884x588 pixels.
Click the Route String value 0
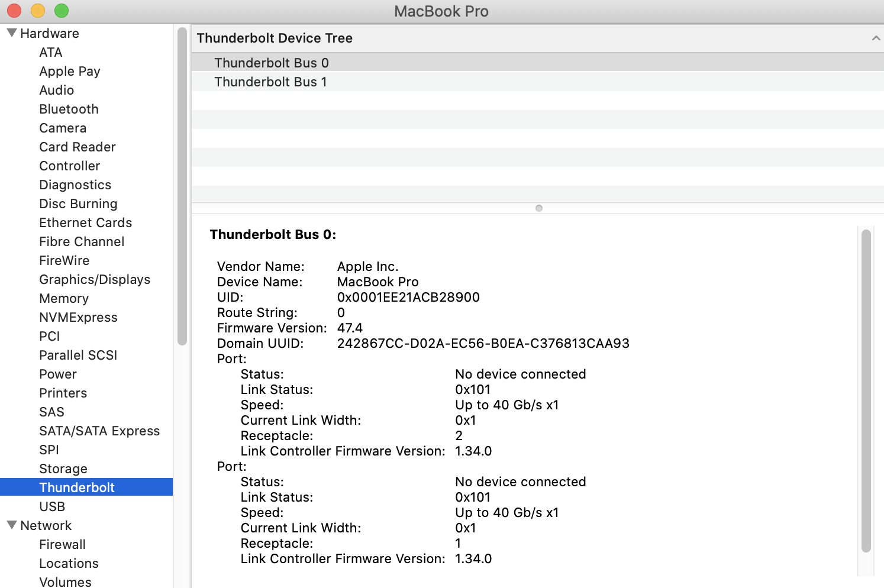coord(341,312)
